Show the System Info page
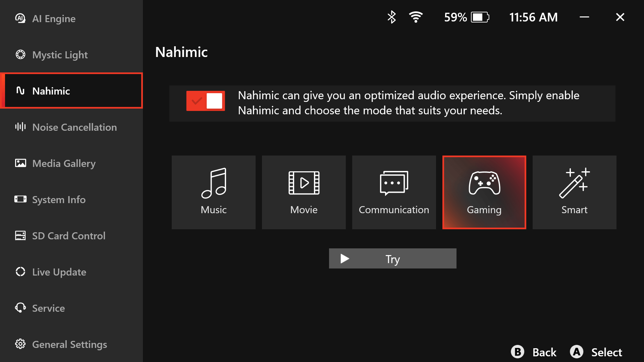The width and height of the screenshot is (644, 362). pos(71,199)
